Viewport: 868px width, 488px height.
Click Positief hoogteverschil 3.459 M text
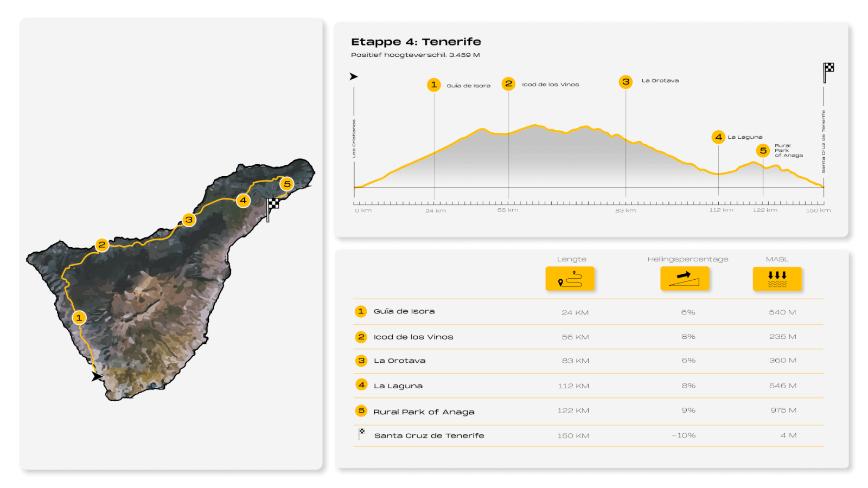click(416, 55)
